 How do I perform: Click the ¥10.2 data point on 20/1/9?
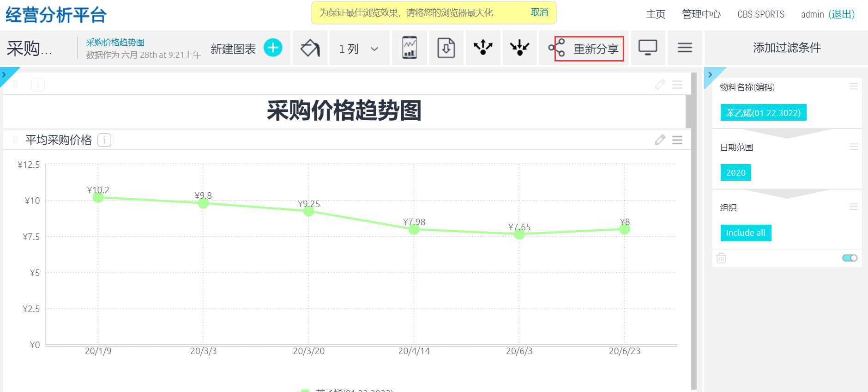[x=98, y=197]
